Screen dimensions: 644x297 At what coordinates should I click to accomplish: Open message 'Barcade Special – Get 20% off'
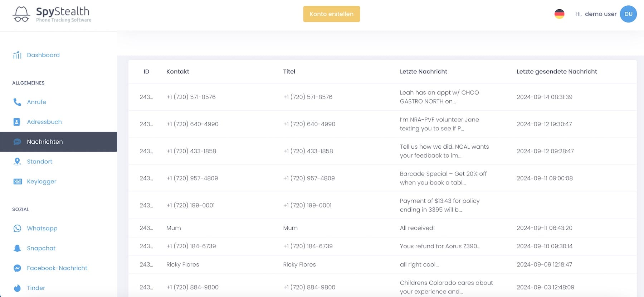(443, 178)
